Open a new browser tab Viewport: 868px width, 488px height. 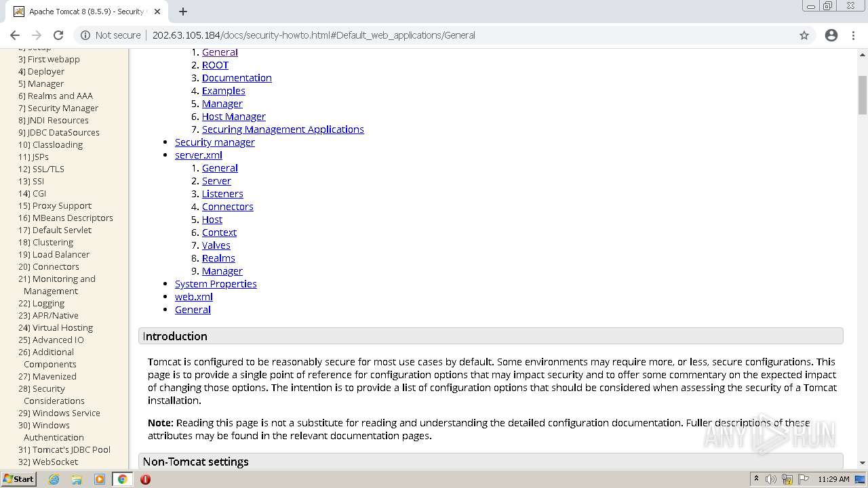183,12
